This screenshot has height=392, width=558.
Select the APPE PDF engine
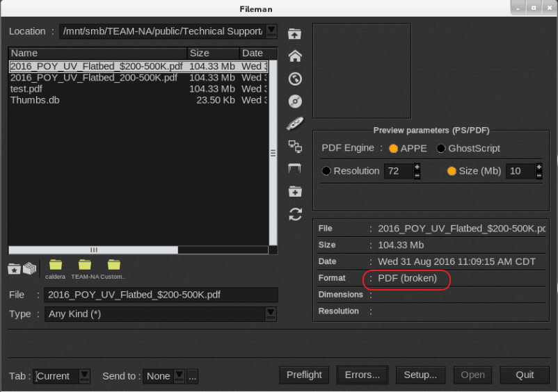(x=393, y=149)
